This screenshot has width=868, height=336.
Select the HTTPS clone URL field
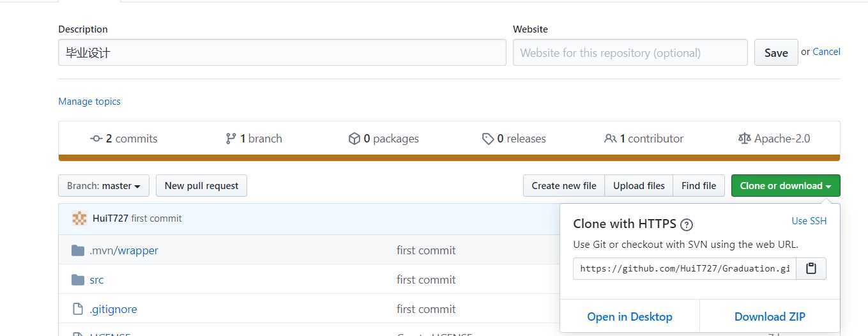tap(685, 268)
